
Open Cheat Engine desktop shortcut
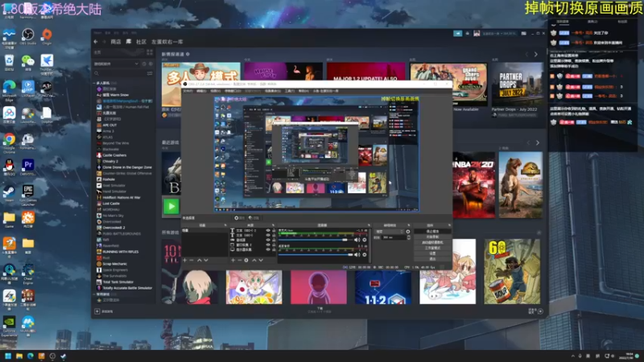[28, 272]
